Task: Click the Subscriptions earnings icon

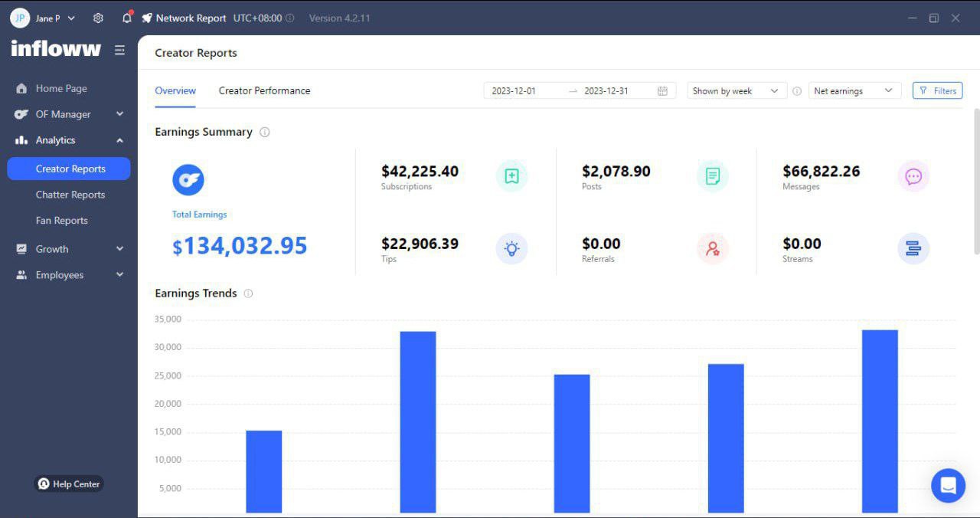Action: point(511,176)
